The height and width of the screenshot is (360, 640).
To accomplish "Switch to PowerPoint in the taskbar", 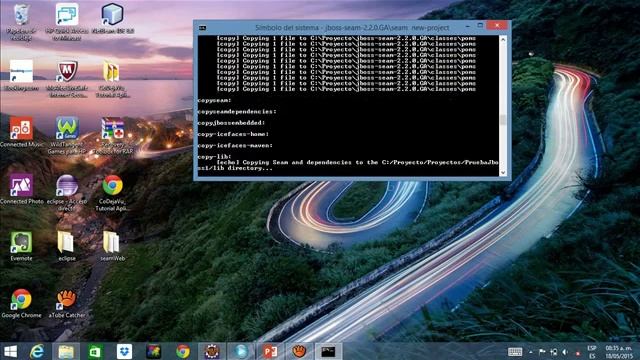I will 270,351.
